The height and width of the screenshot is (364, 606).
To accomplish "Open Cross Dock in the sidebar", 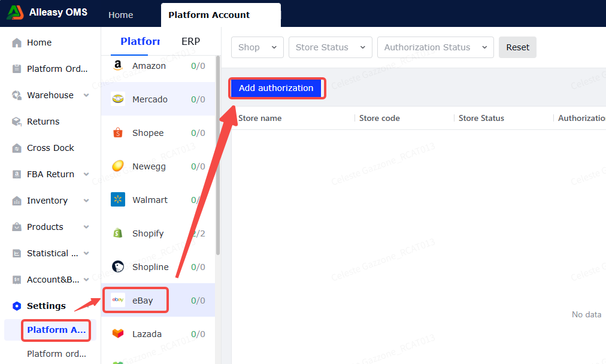I will 50,148.
